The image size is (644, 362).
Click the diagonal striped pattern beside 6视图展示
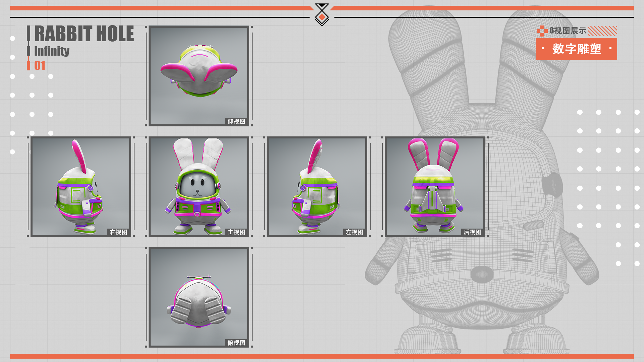point(602,31)
